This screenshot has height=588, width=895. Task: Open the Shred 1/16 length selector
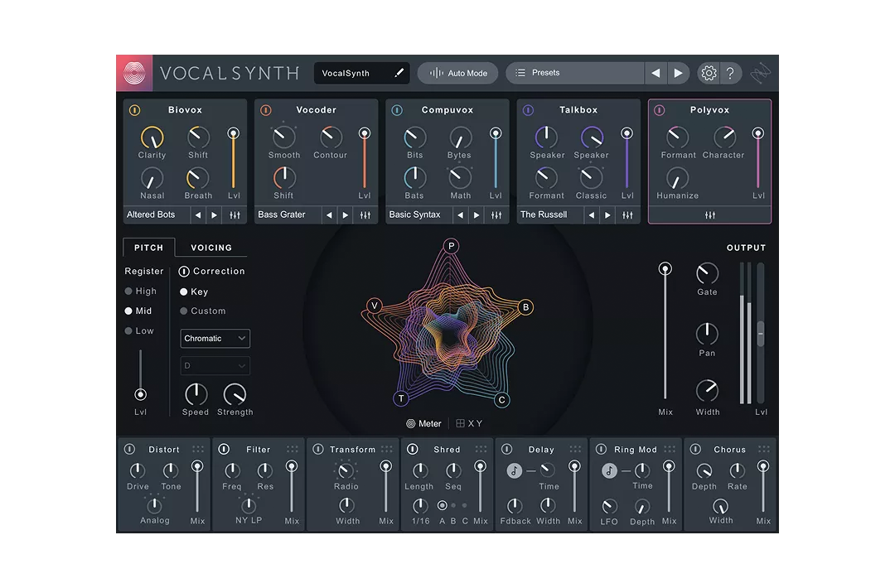click(x=421, y=521)
